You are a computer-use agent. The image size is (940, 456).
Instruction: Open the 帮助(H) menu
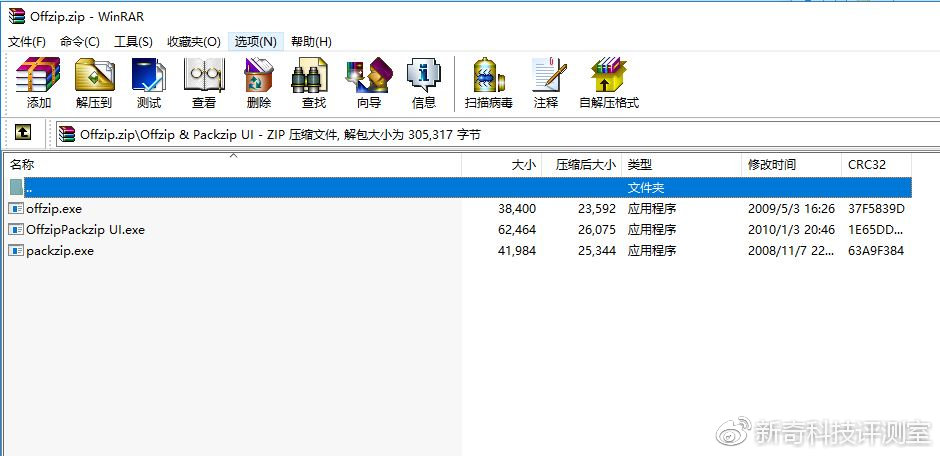[x=311, y=42]
